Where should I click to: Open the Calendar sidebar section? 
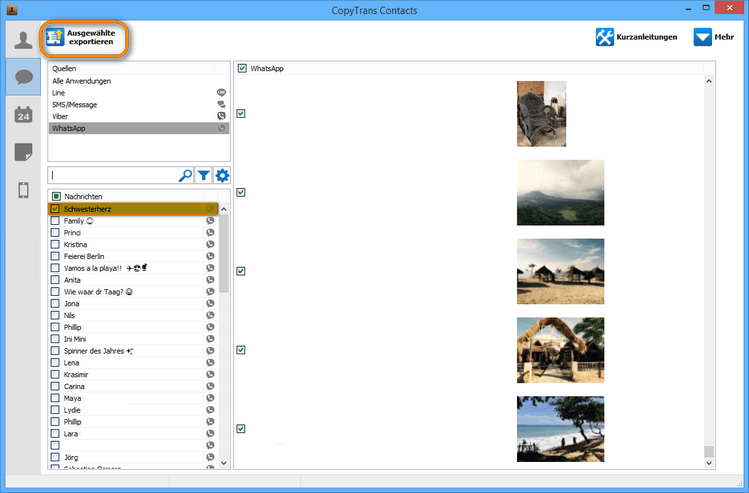point(23,115)
